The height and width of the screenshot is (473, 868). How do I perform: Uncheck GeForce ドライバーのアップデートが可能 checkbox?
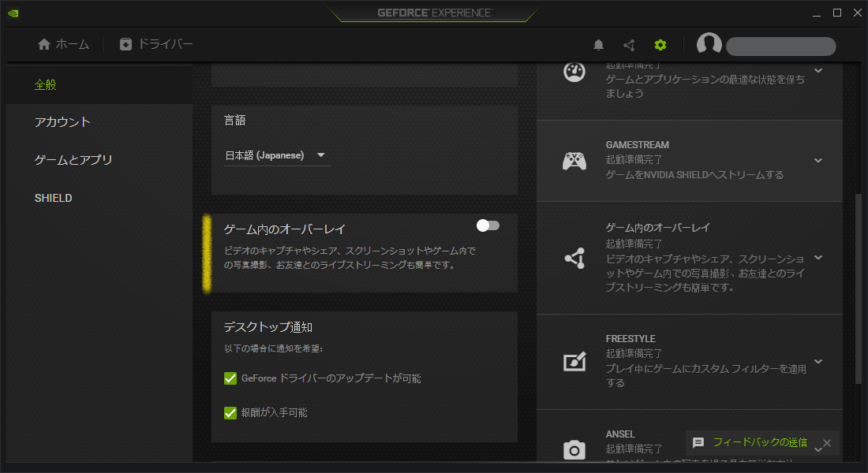click(x=230, y=378)
